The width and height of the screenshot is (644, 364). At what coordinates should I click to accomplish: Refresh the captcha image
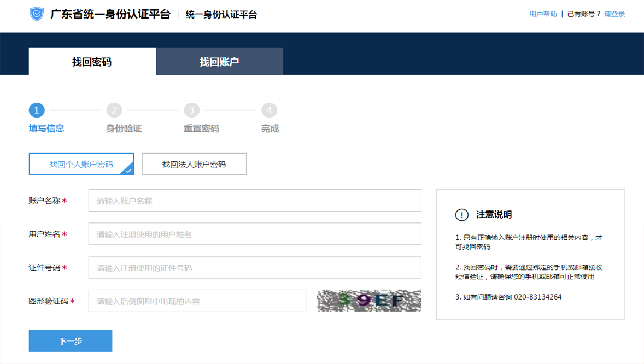pos(369,301)
